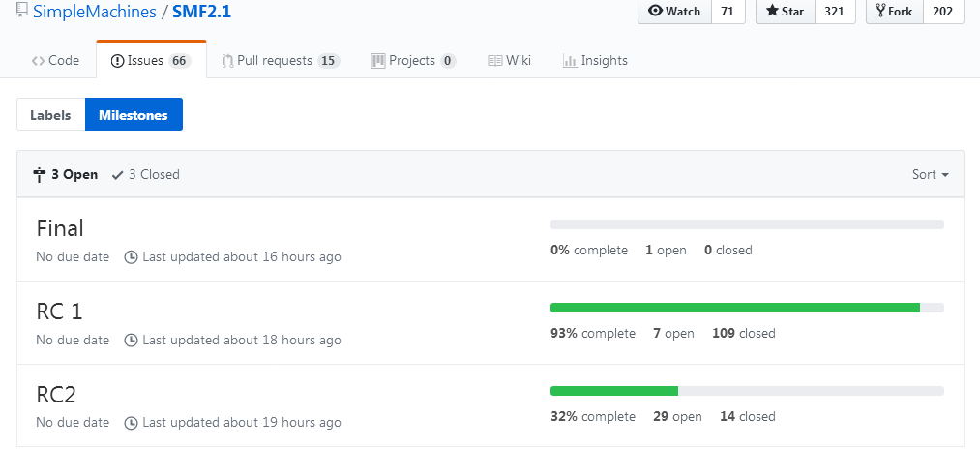The image size is (980, 476).
Task: Click '109 closed' for RC 1
Action: 744,333
